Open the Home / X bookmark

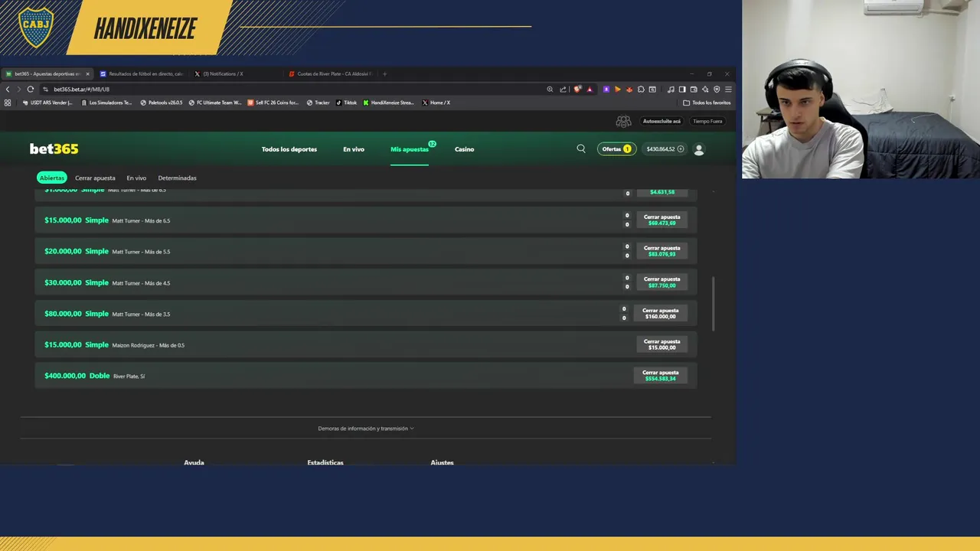pyautogui.click(x=436, y=103)
